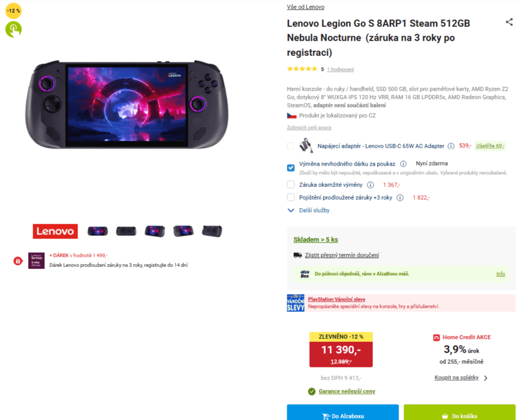Uncheck the gift exchange voucher option
This screenshot has width=521, height=420.
(x=291, y=168)
